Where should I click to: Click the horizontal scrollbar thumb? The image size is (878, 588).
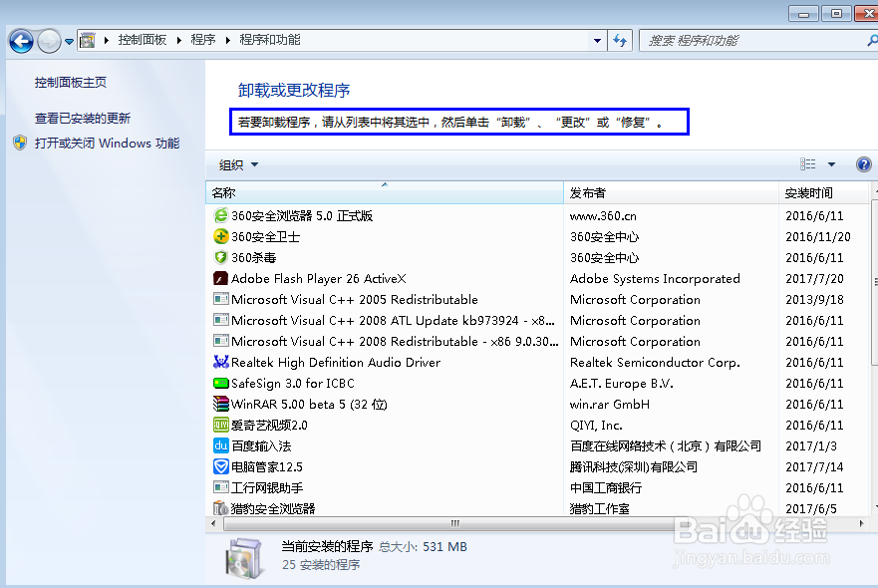454,523
